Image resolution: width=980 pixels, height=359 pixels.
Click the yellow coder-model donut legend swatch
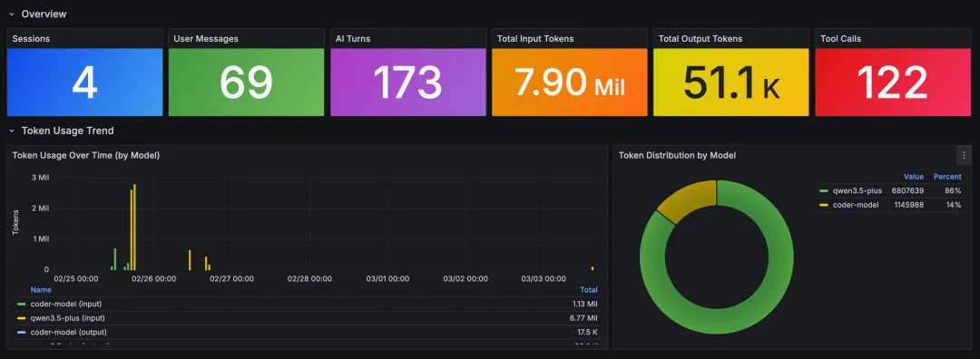tap(824, 205)
